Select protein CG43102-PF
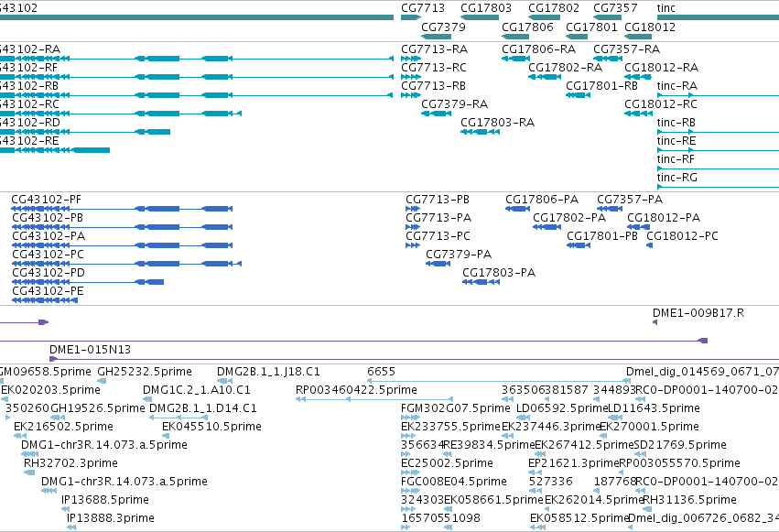Screen dimensions: 779x532 (122, 209)
